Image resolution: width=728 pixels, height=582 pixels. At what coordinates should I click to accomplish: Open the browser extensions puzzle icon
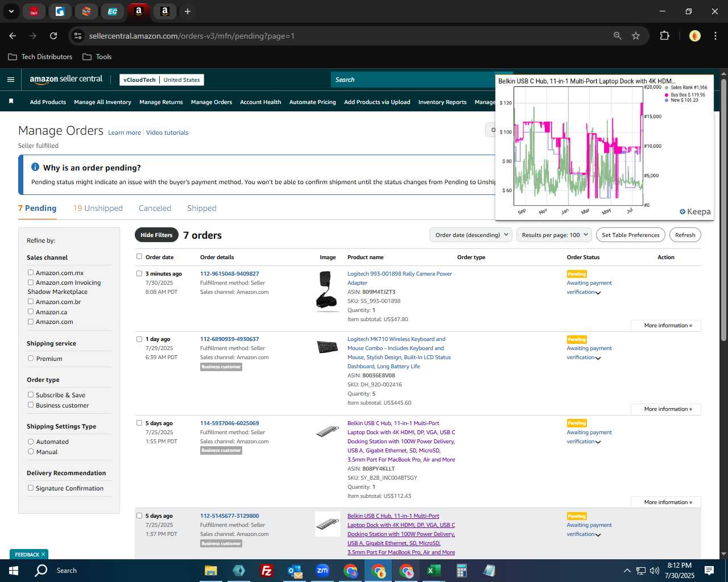pos(664,36)
